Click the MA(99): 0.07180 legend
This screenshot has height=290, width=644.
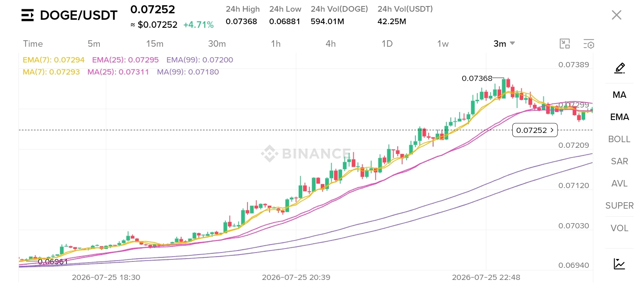(188, 72)
